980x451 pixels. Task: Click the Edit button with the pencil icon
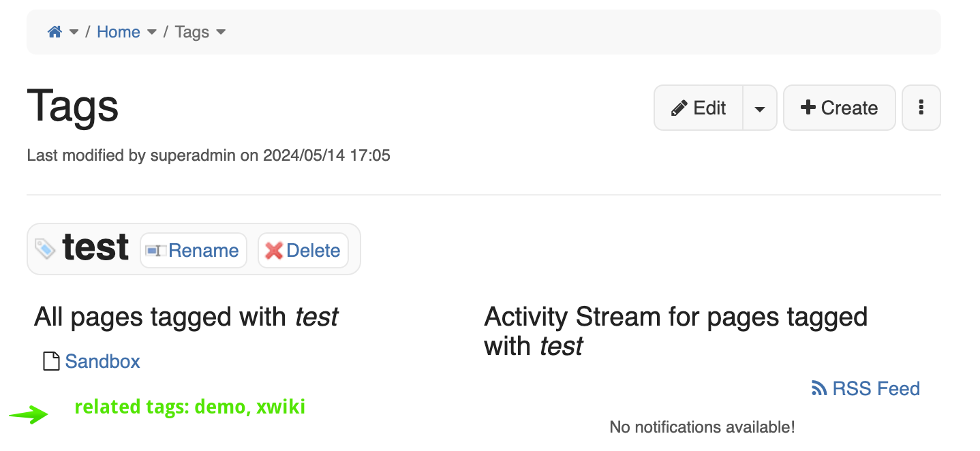pos(699,108)
